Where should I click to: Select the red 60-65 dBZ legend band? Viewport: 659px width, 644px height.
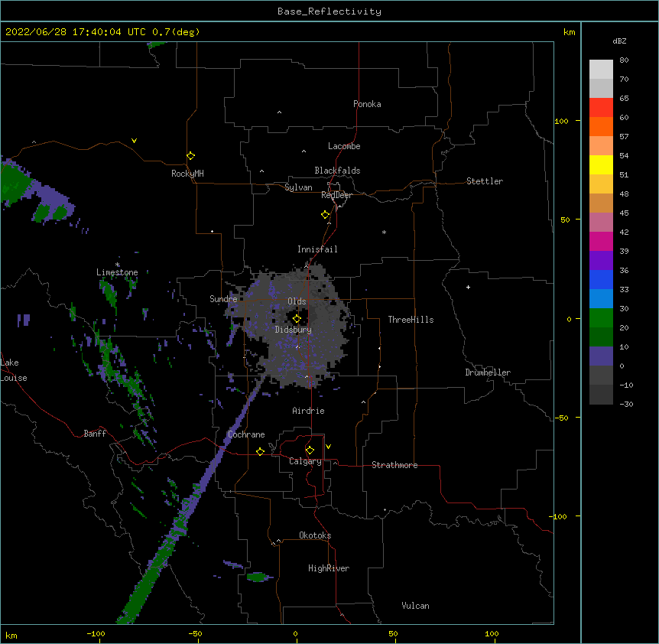point(601,108)
